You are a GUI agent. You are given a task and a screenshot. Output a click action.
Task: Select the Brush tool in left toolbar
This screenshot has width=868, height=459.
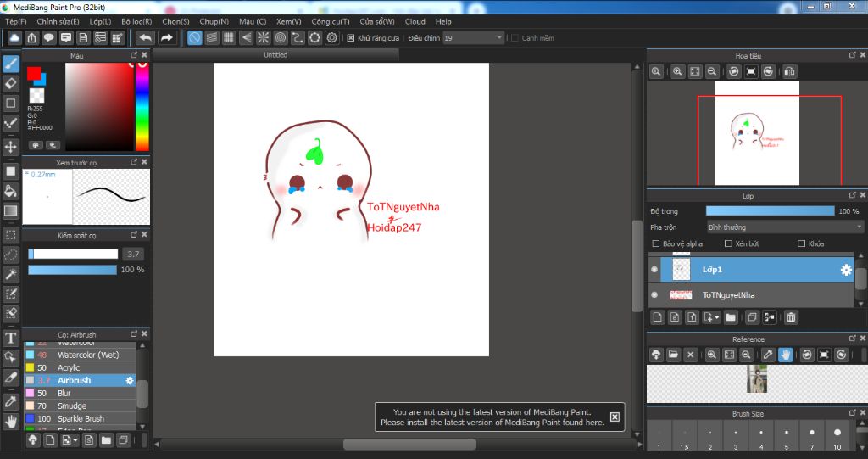coord(10,63)
